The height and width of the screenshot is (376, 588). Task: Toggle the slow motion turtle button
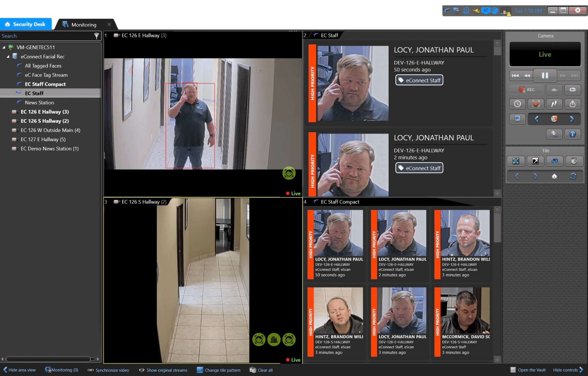click(554, 90)
